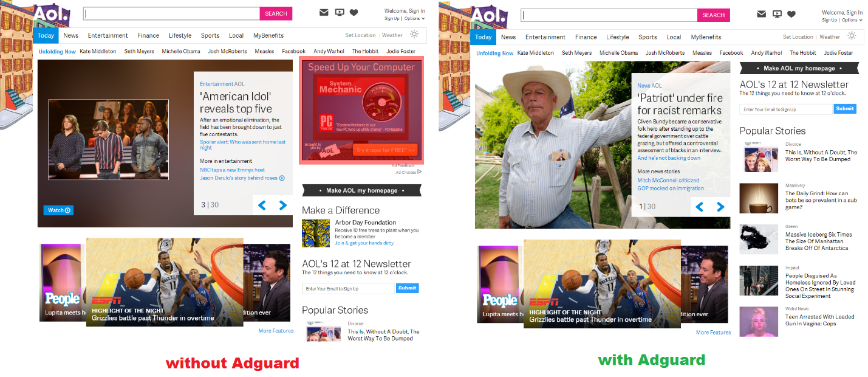Click 'Make AOL my homepage' banner on the right page
868x377 pixels.
(799, 68)
